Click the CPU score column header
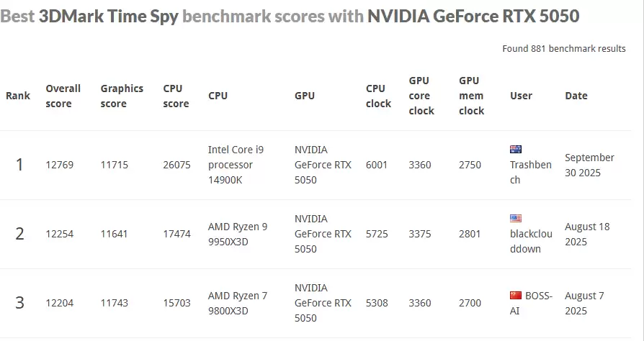The width and height of the screenshot is (644, 341). [x=176, y=96]
